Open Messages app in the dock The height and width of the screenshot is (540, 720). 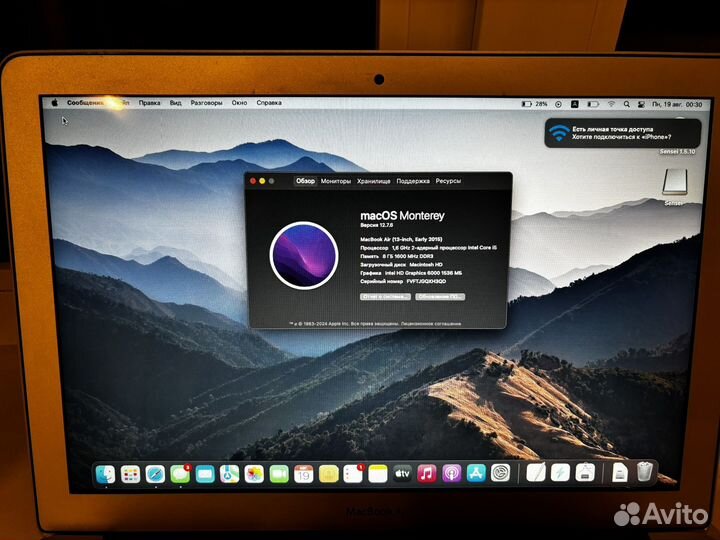180,474
